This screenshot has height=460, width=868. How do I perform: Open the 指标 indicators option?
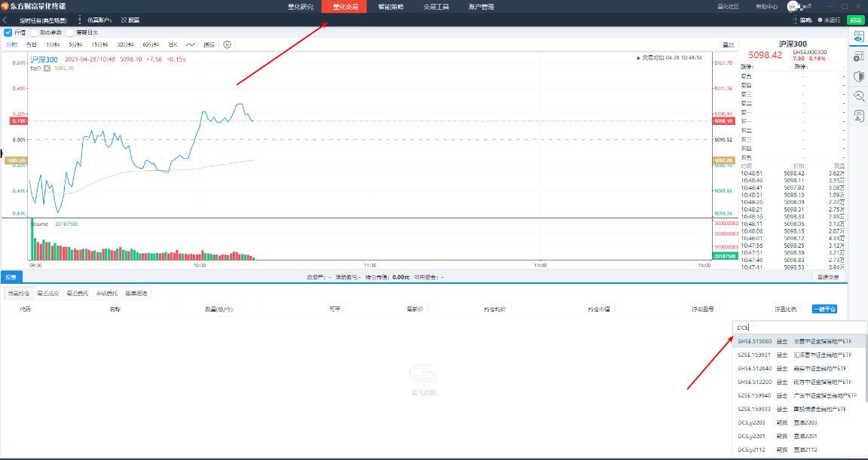[x=209, y=44]
